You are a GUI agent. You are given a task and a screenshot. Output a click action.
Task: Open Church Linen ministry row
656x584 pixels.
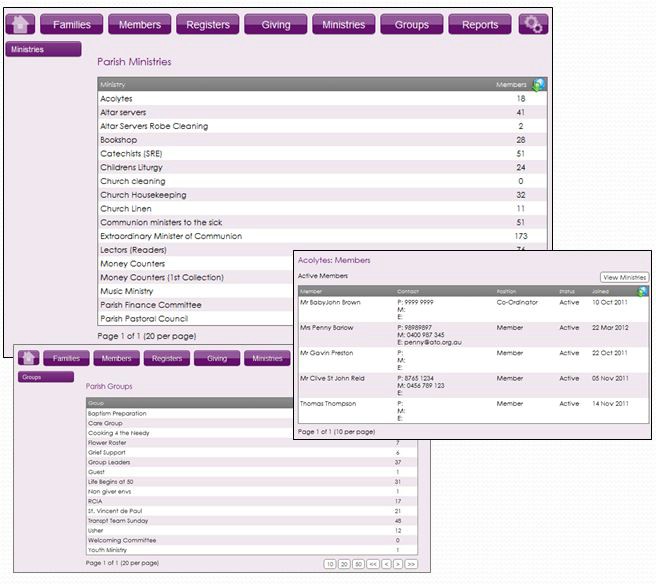pyautogui.click(x=322, y=208)
